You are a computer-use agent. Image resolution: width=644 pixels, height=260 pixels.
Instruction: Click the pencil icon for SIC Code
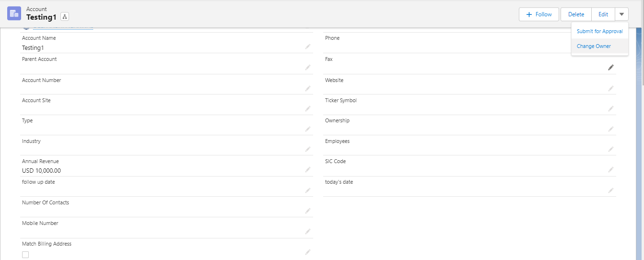click(611, 170)
